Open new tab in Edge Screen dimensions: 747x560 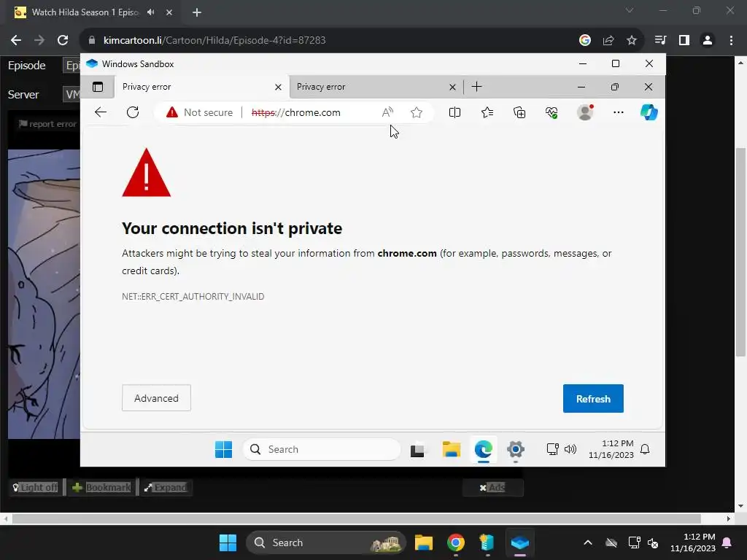[476, 87]
